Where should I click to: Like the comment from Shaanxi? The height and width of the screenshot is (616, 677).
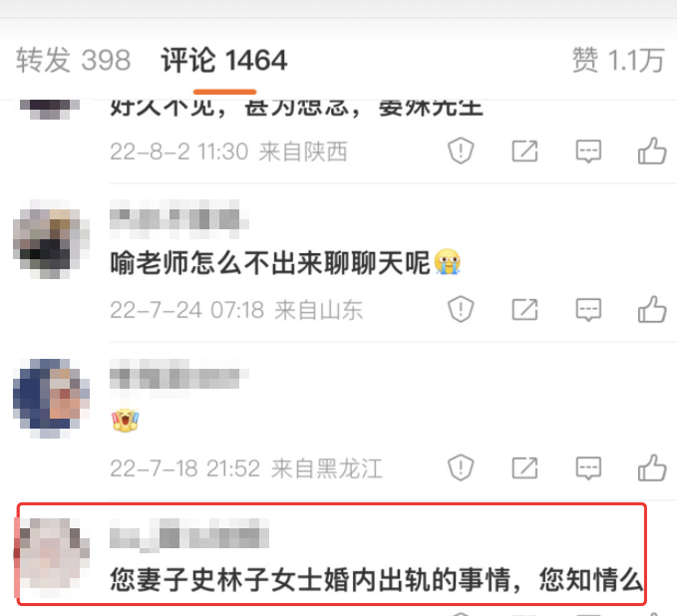(x=652, y=151)
